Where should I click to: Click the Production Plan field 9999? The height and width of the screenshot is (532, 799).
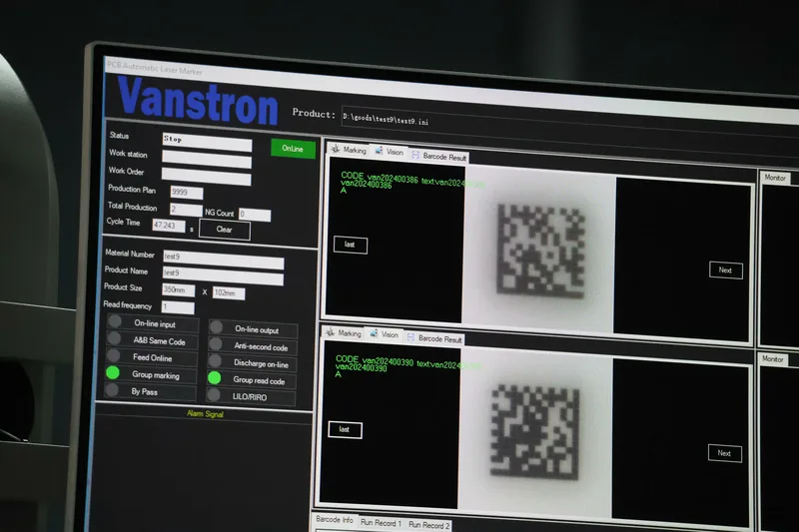[x=187, y=193]
